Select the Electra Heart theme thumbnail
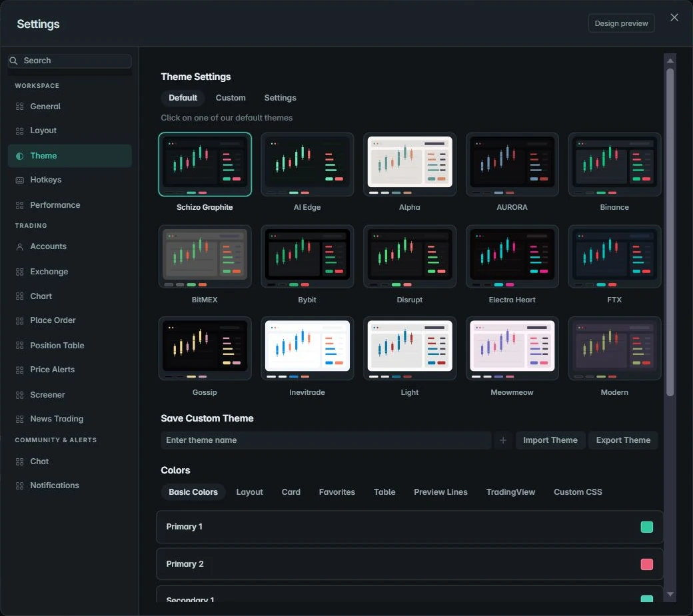This screenshot has width=693, height=616. pos(512,256)
